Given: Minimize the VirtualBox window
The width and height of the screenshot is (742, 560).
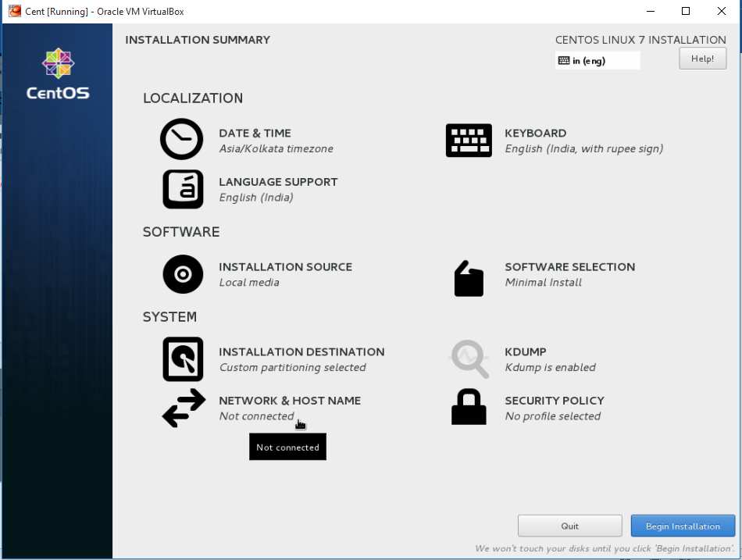Looking at the screenshot, I should (x=651, y=12).
